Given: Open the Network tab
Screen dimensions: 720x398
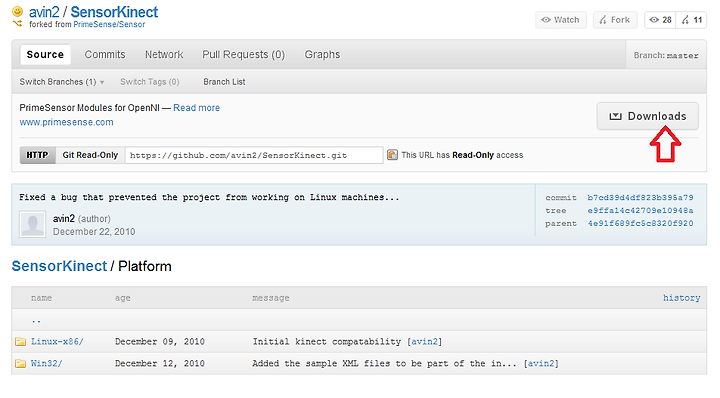Looking at the screenshot, I should pos(164,54).
